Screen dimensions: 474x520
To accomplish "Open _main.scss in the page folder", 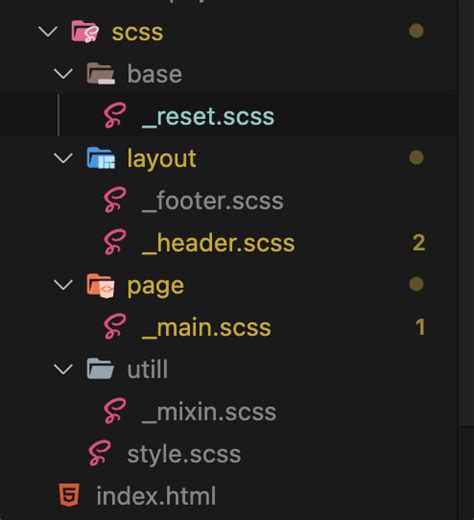I will pos(206,327).
